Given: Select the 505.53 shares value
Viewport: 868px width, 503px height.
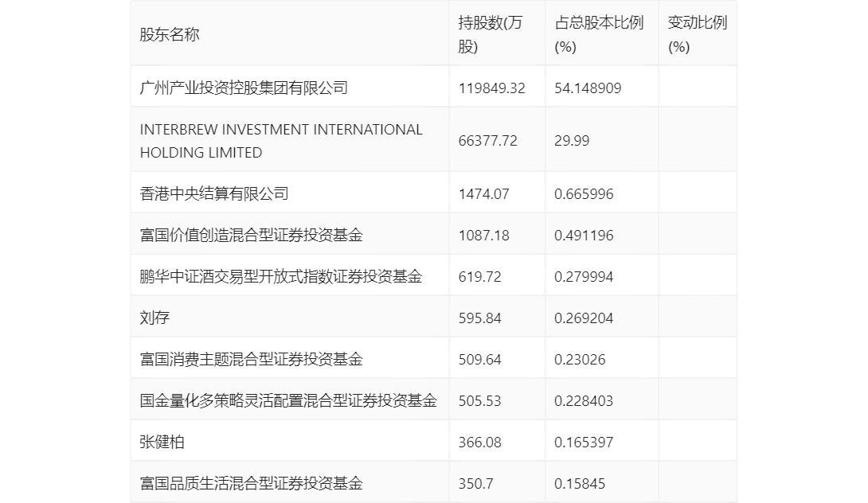Looking at the screenshot, I should [x=480, y=400].
